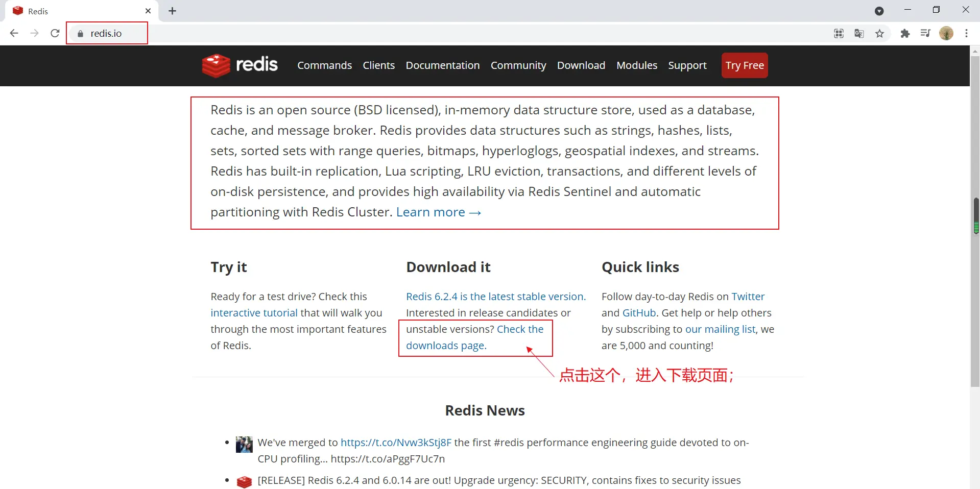Screen dimensions: 980x489
Task: Open the Commands menu item
Action: click(325, 65)
